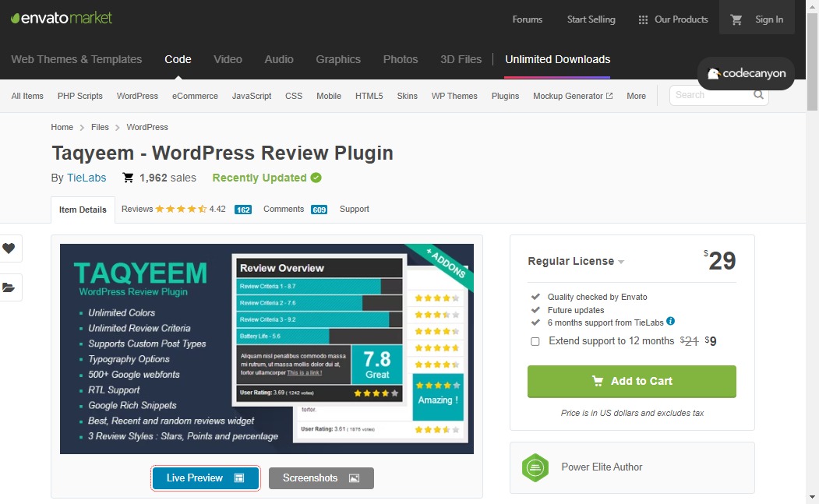Select Plugins subcategory
Viewport: 819px width, 504px height.
coord(505,96)
